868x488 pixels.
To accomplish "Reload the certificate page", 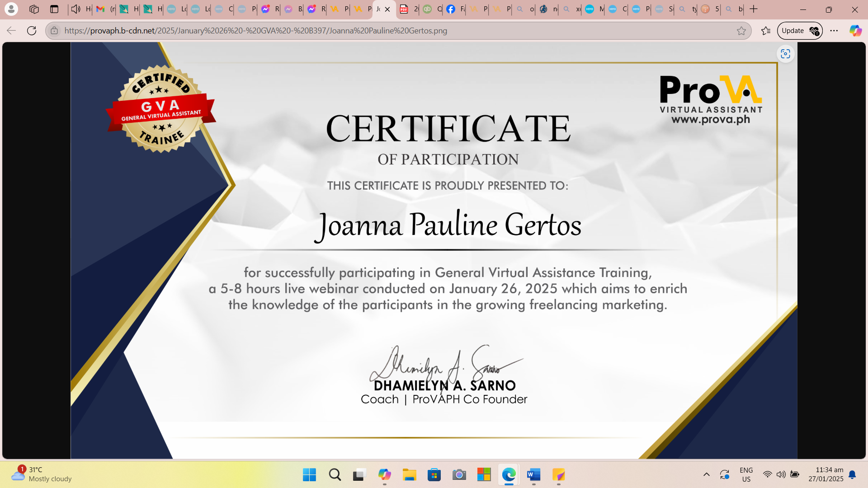I will coord(32,31).
